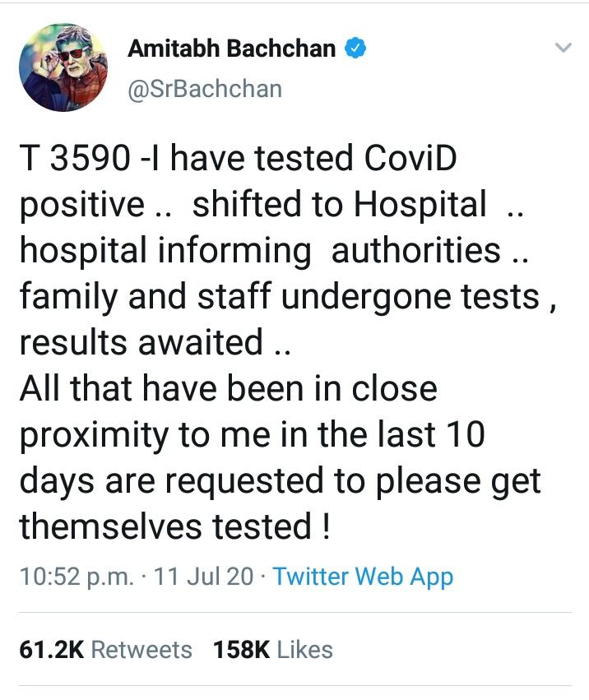The image size is (589, 700).
Task: Click the @SrBachchan handle
Action: tap(206, 86)
